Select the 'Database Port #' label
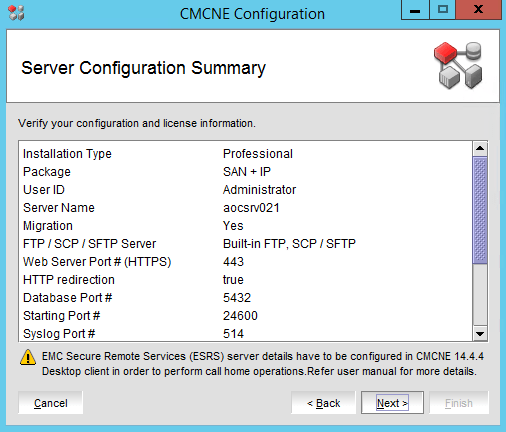The height and width of the screenshot is (432, 506). coord(67,298)
